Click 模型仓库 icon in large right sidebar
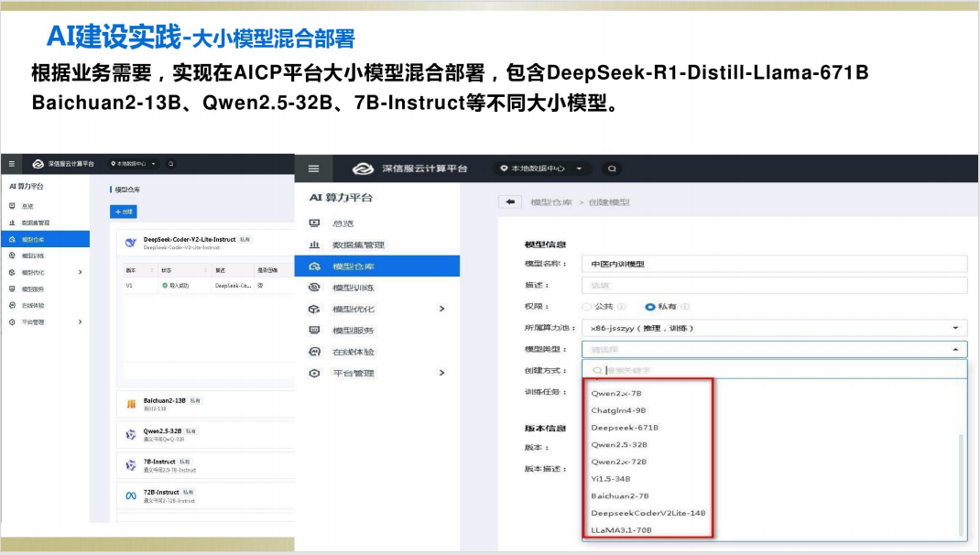 [x=314, y=267]
